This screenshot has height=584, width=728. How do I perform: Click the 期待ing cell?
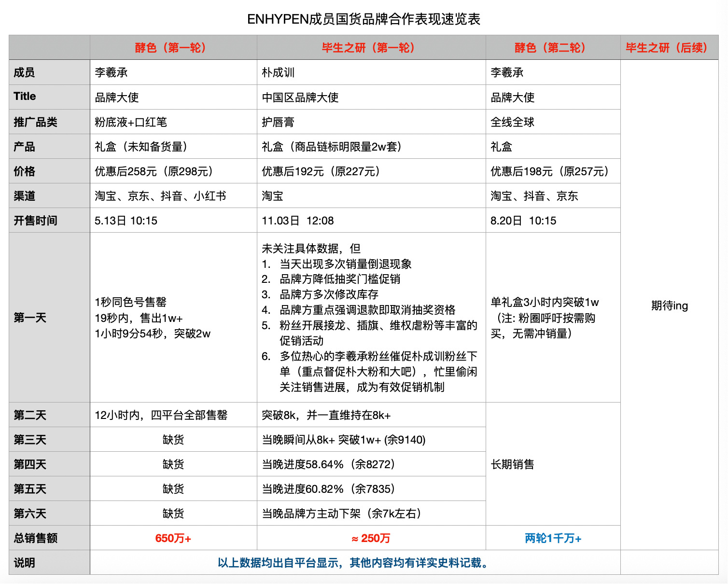pos(668,306)
